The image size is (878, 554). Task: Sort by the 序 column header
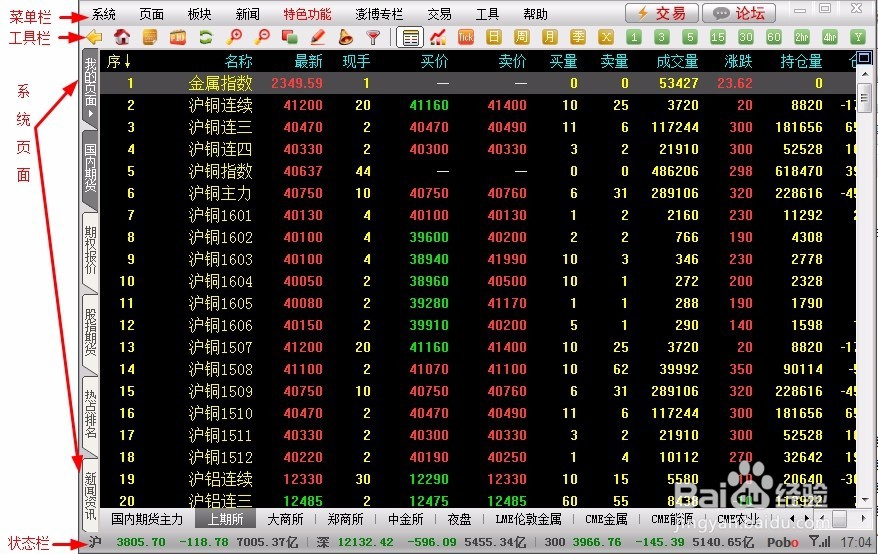point(119,61)
